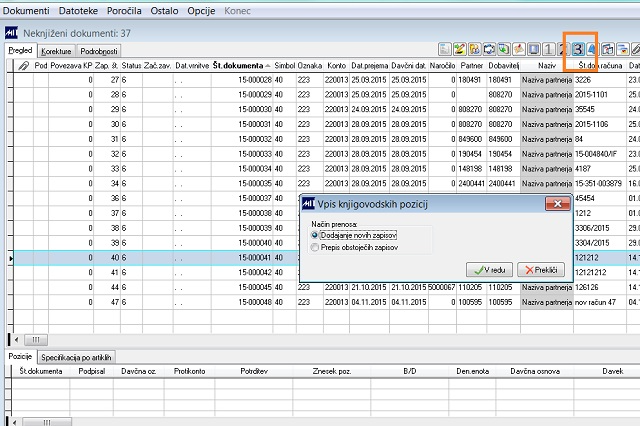Sort by Št.dokumenta column header

tap(240, 65)
